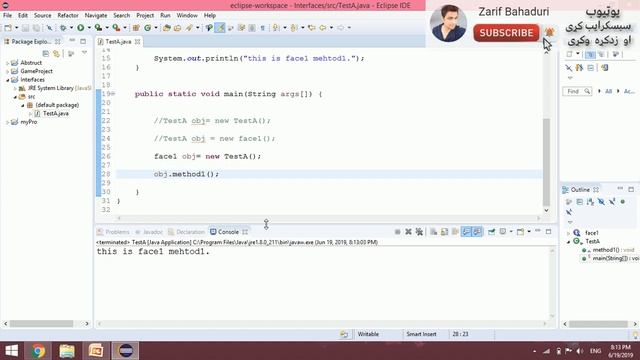Click the Debug bug icon in toolbar
The width and height of the screenshot is (640, 360).
[63, 28]
